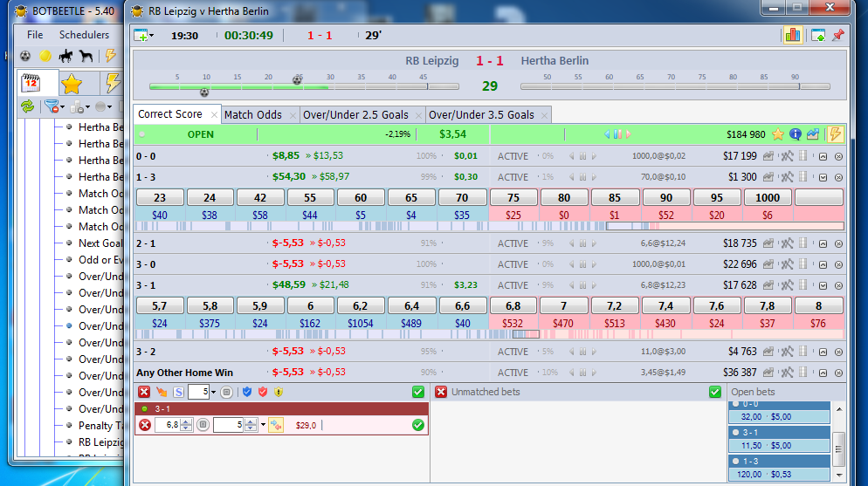Open price chart for 3 - 1 selection
Screen dimensions: 868x486
[768, 285]
